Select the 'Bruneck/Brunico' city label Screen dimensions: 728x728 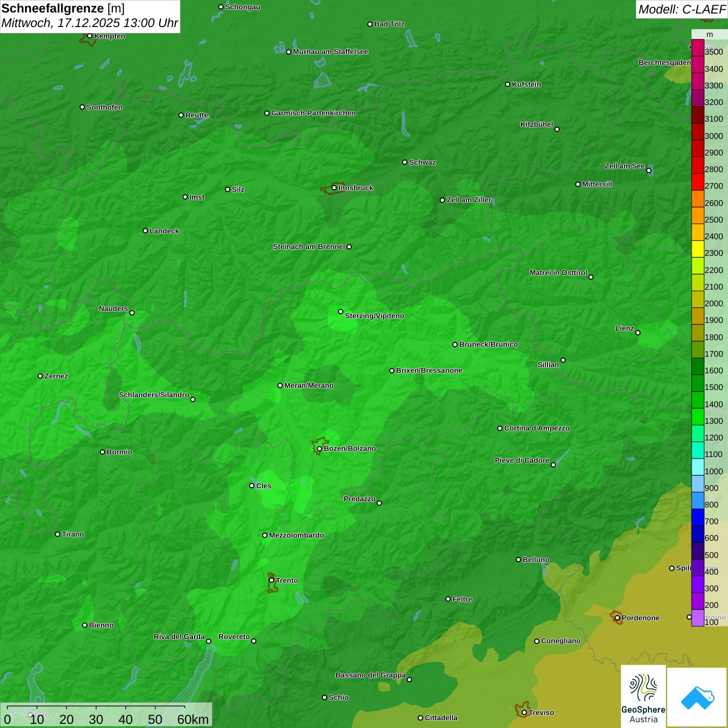488,344
